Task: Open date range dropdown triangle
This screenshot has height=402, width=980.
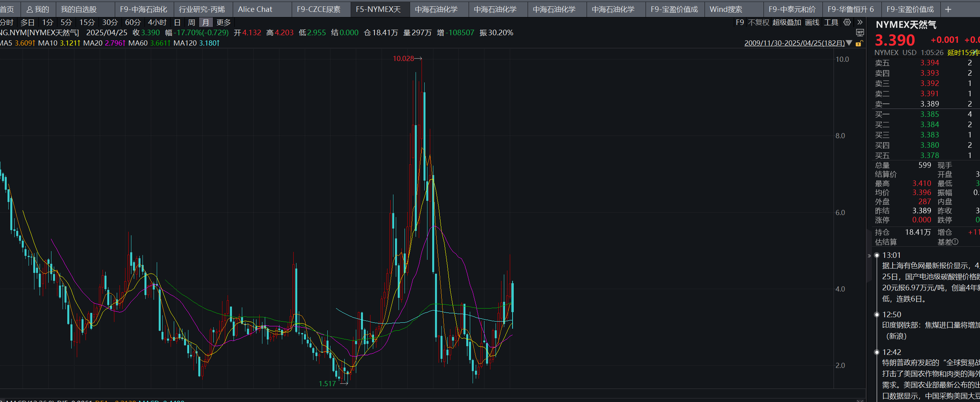Action: [849, 43]
